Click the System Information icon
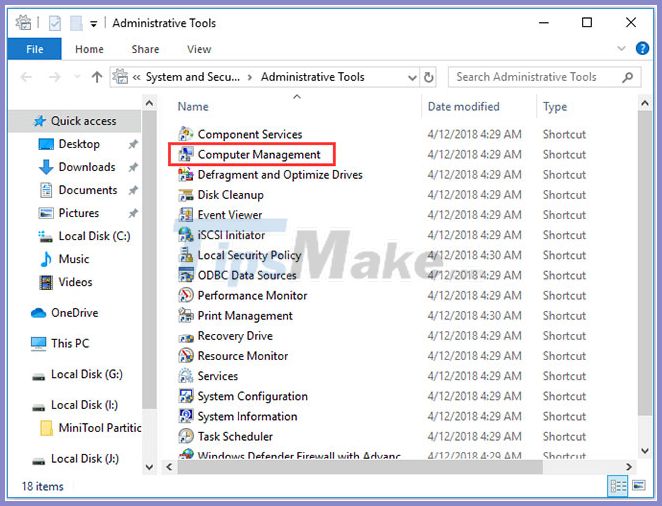The width and height of the screenshot is (662, 506). (x=186, y=417)
